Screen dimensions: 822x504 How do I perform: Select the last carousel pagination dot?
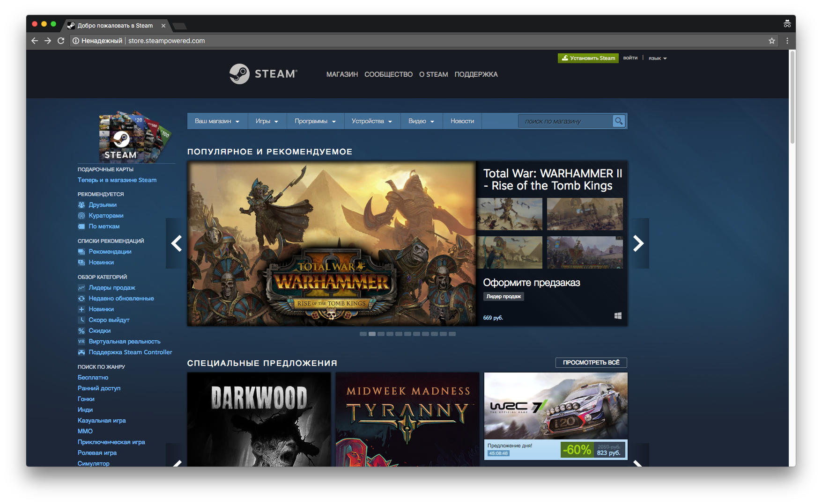click(x=452, y=334)
